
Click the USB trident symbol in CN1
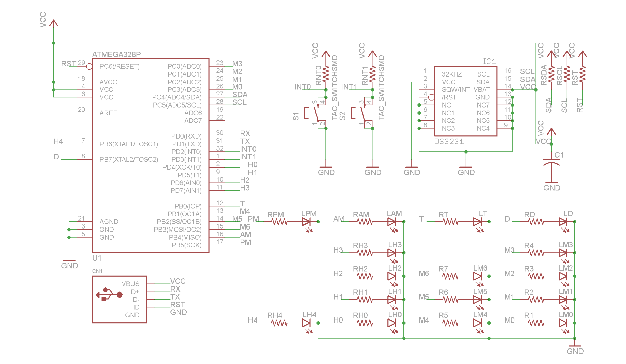(x=109, y=294)
